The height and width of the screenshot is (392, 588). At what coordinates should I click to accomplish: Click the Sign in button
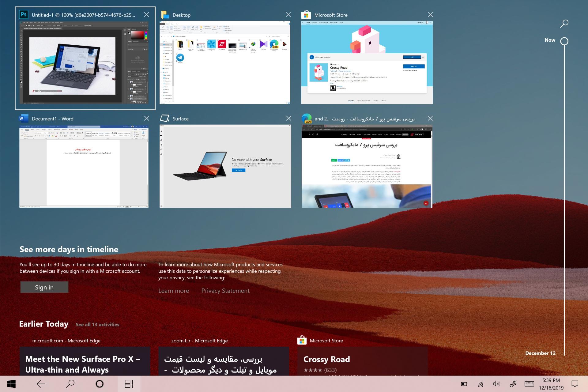[x=44, y=287]
